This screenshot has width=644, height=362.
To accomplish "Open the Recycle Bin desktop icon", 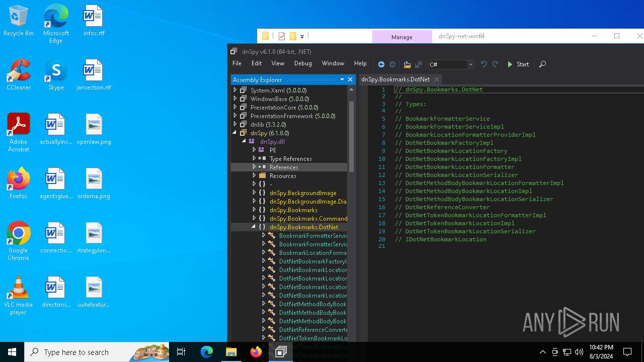I will tap(19, 21).
